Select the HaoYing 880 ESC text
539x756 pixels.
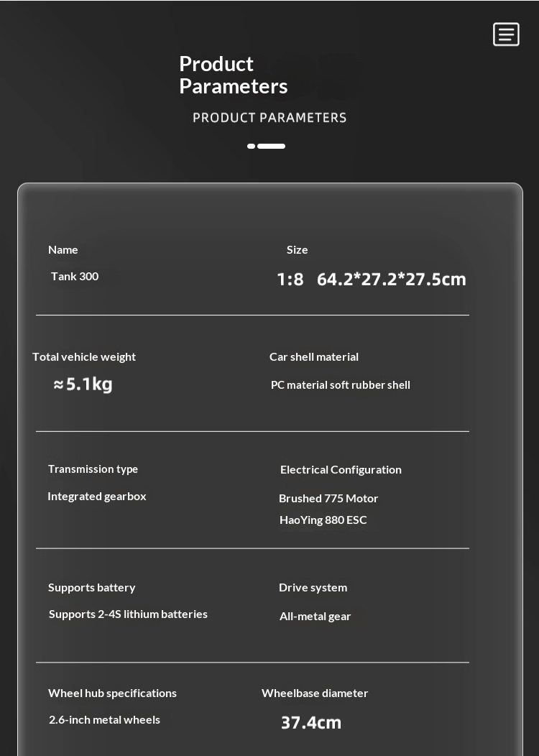click(323, 520)
